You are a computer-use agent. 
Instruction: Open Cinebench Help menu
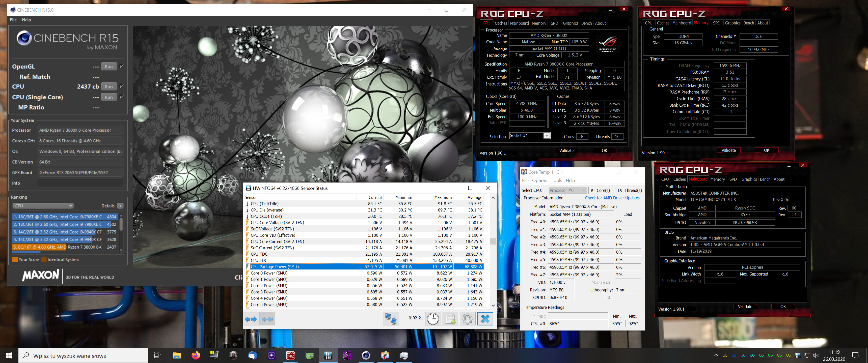pyautogui.click(x=26, y=20)
